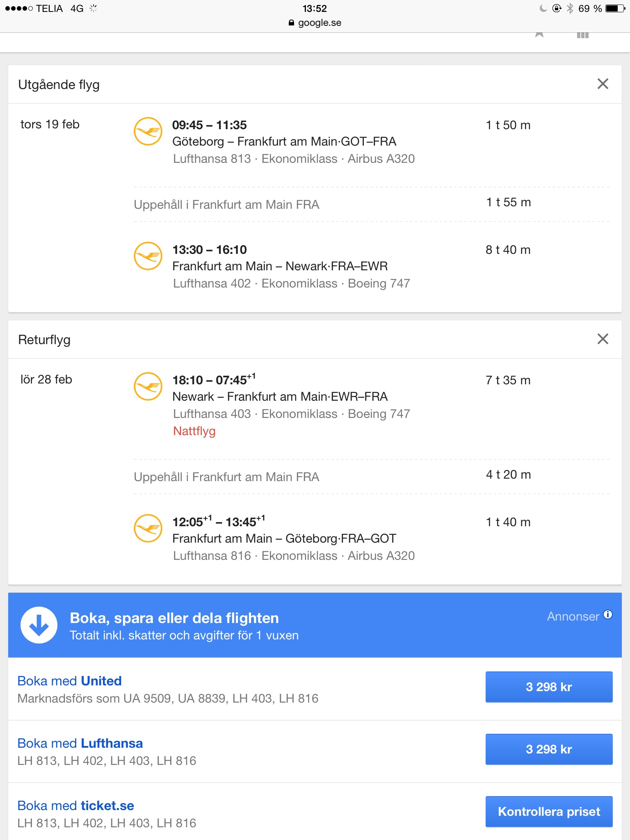Tap the Lufthansa logo for flight 813
The image size is (630, 840).
click(x=148, y=131)
